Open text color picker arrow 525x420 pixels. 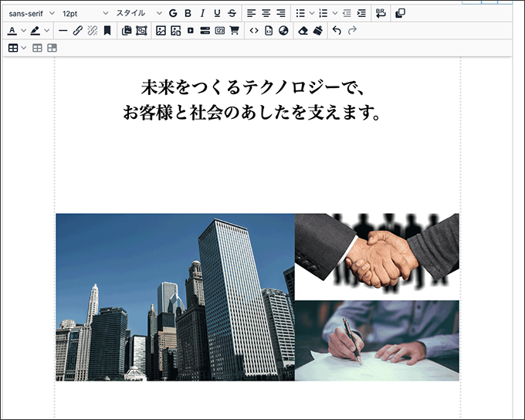coord(23,31)
